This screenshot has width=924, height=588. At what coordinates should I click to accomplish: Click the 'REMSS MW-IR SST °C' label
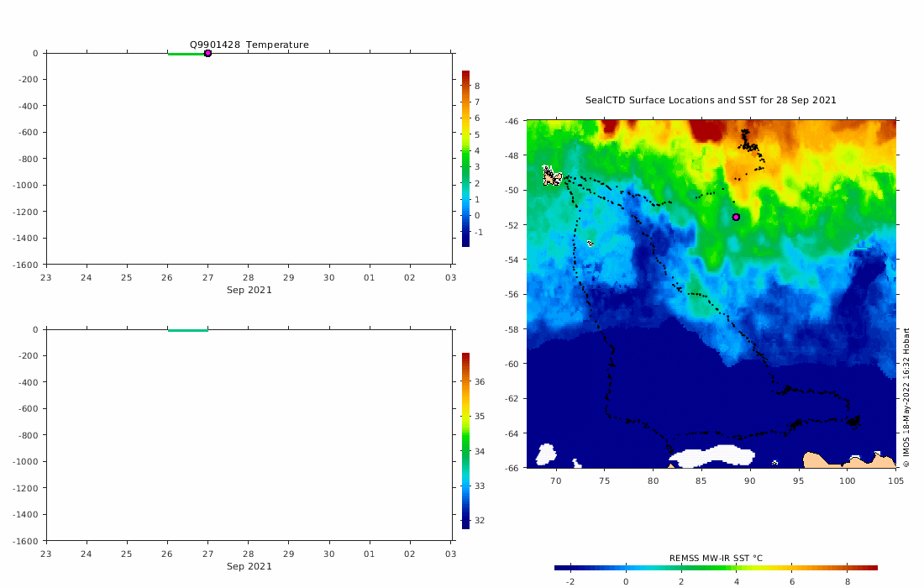[x=716, y=558]
